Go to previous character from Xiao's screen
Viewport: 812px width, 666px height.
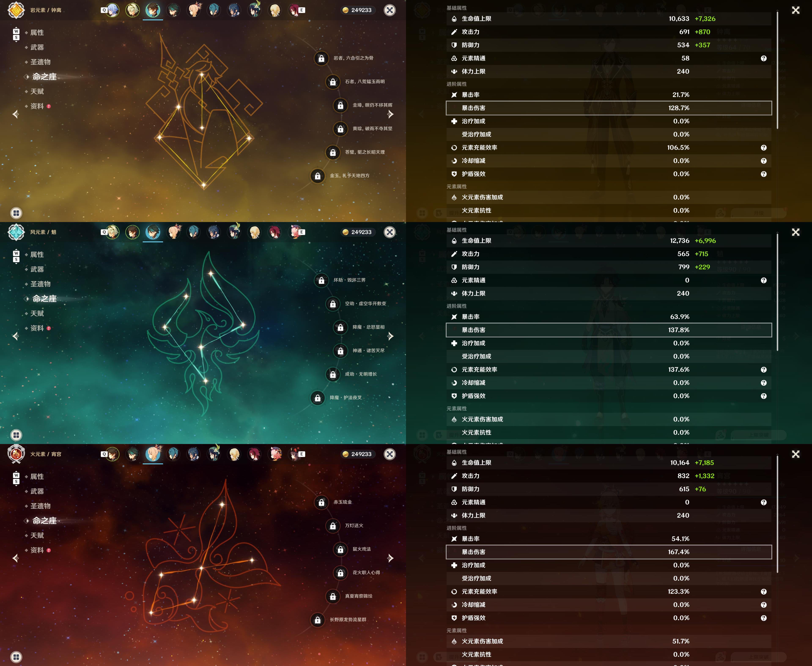[x=15, y=336]
